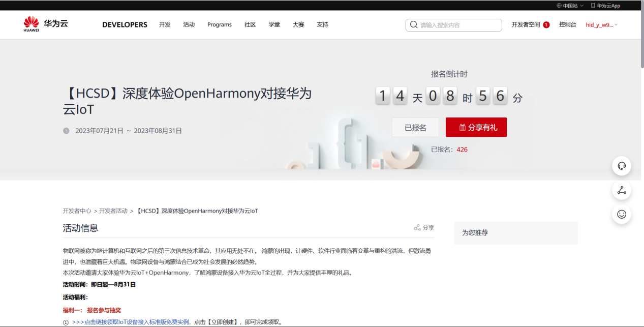Click the IoT free instance link

point(131,322)
